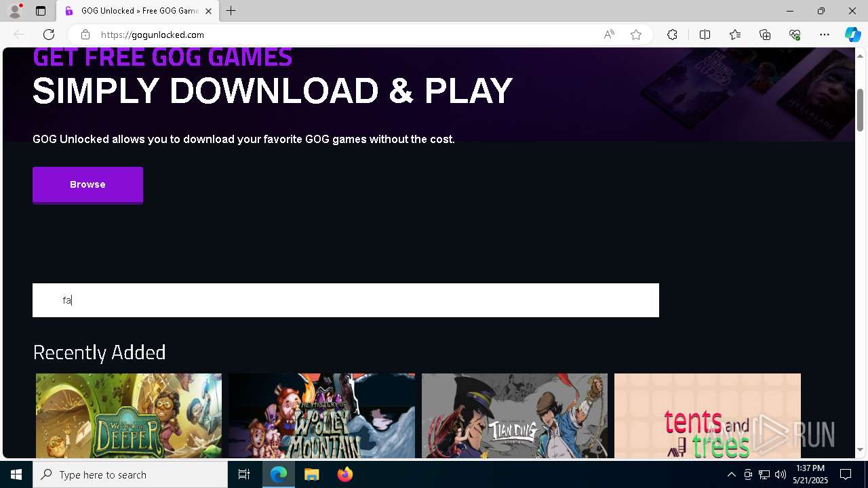Open the Favorites list icon
This screenshot has width=868, height=488.
(735, 35)
